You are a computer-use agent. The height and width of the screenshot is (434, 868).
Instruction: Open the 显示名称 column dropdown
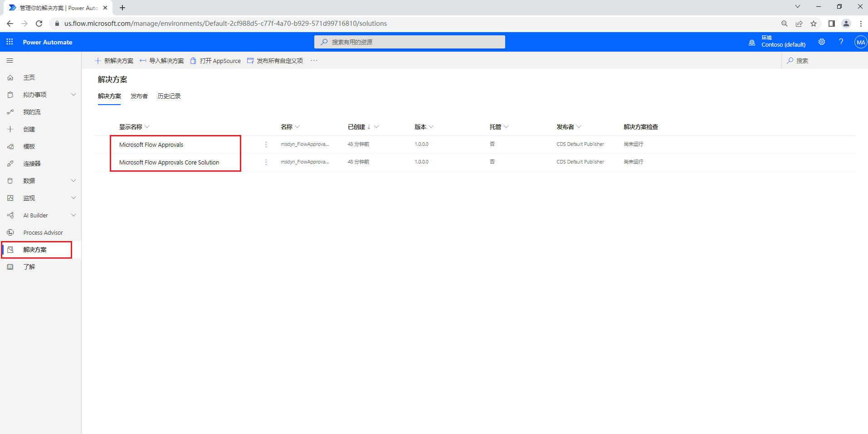pos(147,127)
